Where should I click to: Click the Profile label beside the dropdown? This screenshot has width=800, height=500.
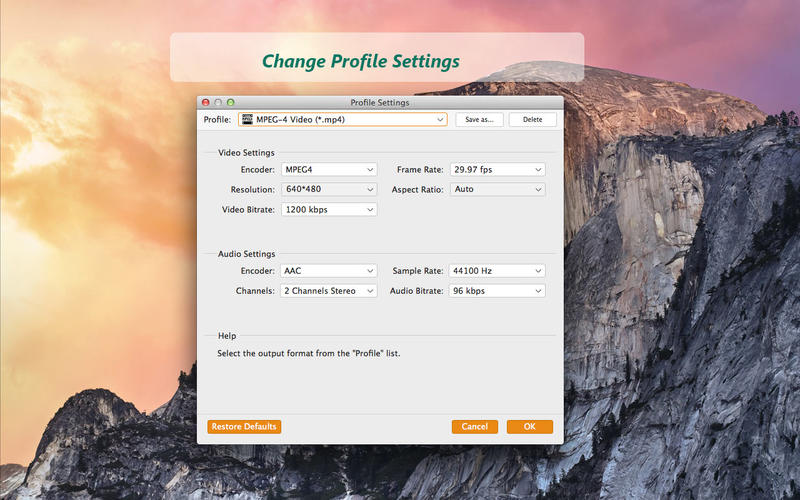217,119
